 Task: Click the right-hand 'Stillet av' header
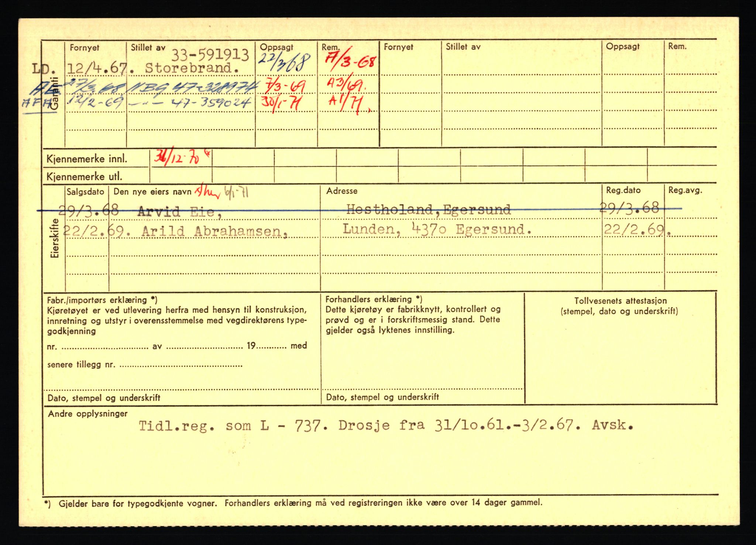(x=463, y=47)
